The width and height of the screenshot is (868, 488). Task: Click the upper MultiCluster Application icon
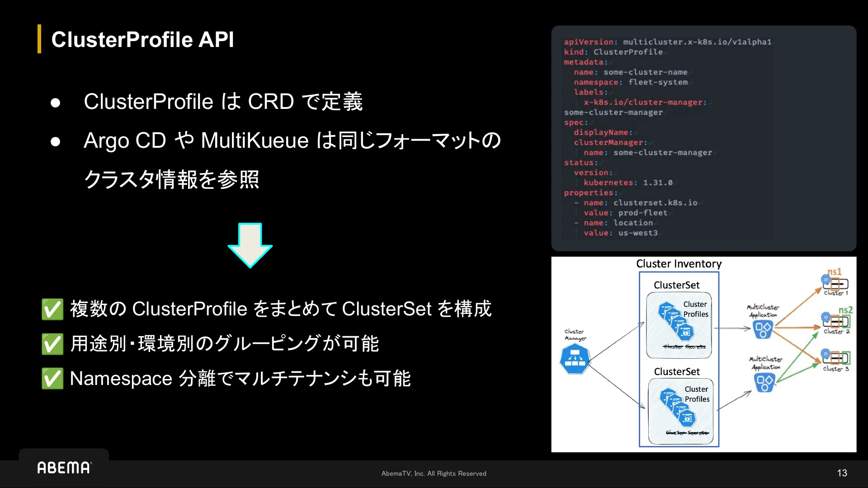(763, 329)
